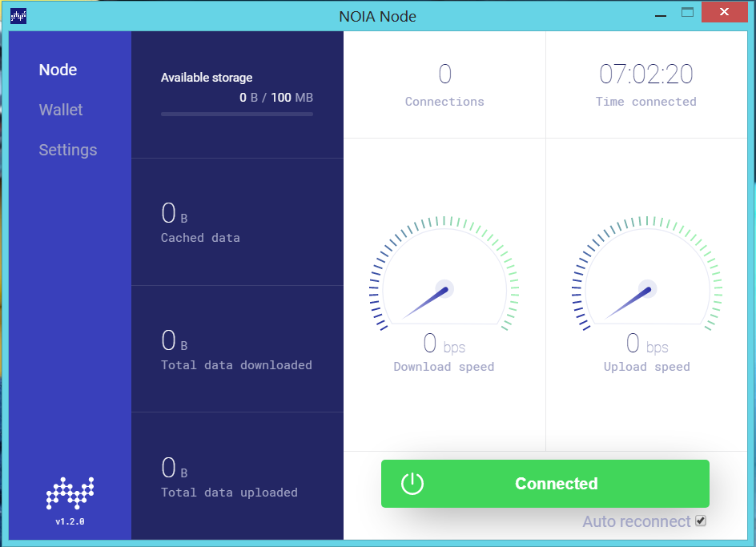Viewport: 756px width, 547px height.
Task: Uncheck the Auto reconnect checkbox
Action: pyautogui.click(x=701, y=521)
